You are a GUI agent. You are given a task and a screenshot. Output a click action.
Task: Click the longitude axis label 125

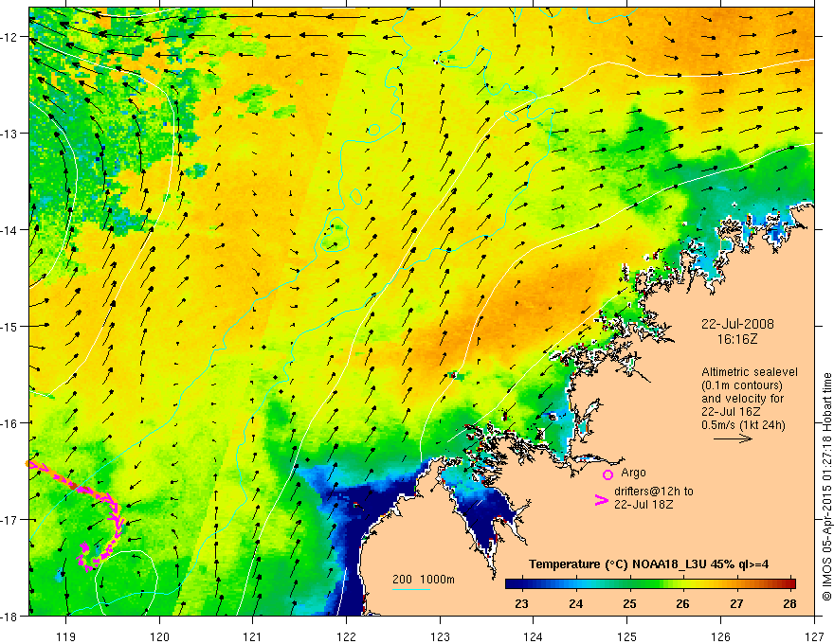(627, 636)
